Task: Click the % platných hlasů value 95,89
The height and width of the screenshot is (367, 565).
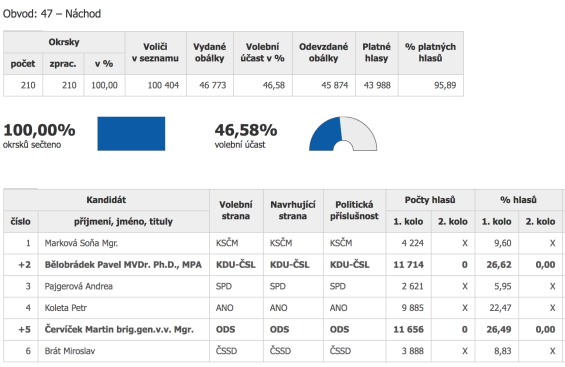Action: [445, 85]
